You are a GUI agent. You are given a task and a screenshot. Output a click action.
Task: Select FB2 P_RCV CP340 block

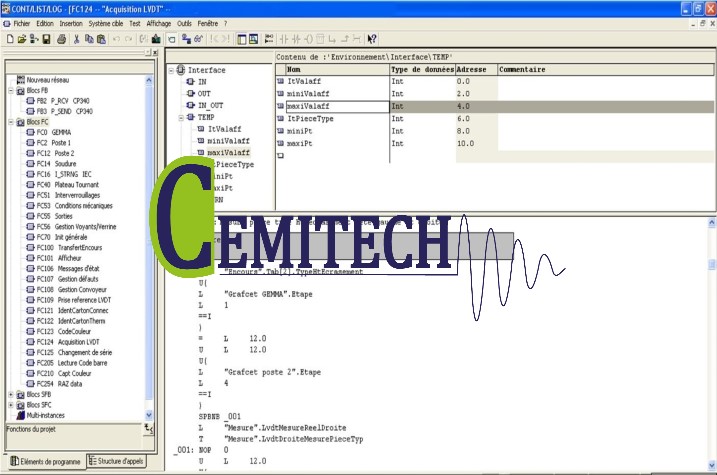pos(63,101)
